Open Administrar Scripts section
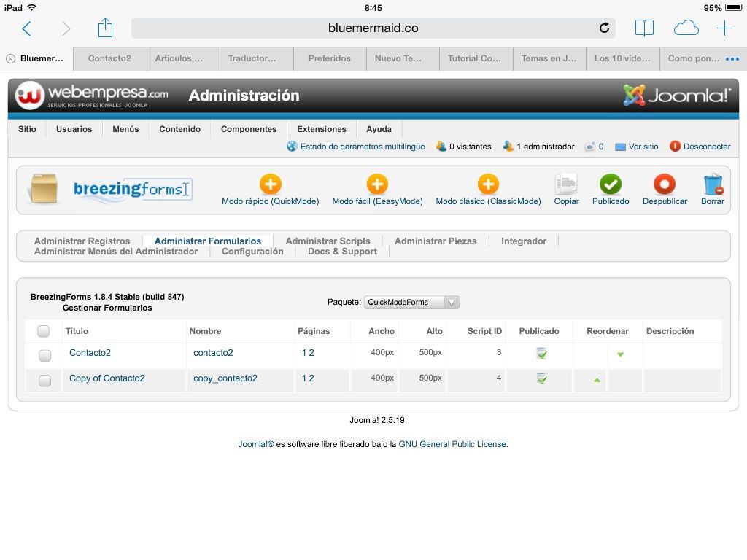This screenshot has width=747, height=560. (x=328, y=241)
